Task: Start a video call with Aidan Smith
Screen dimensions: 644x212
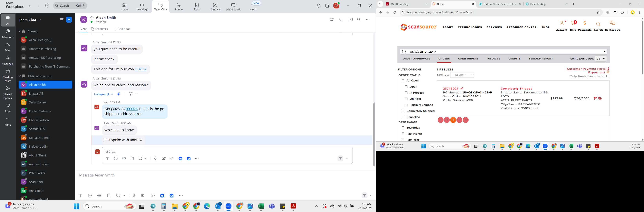Action: click(332, 19)
